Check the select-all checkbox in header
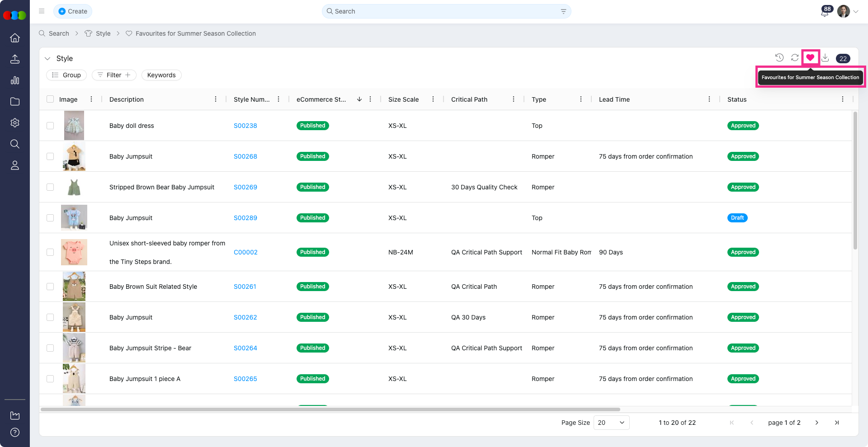The image size is (868, 447). (x=50, y=99)
